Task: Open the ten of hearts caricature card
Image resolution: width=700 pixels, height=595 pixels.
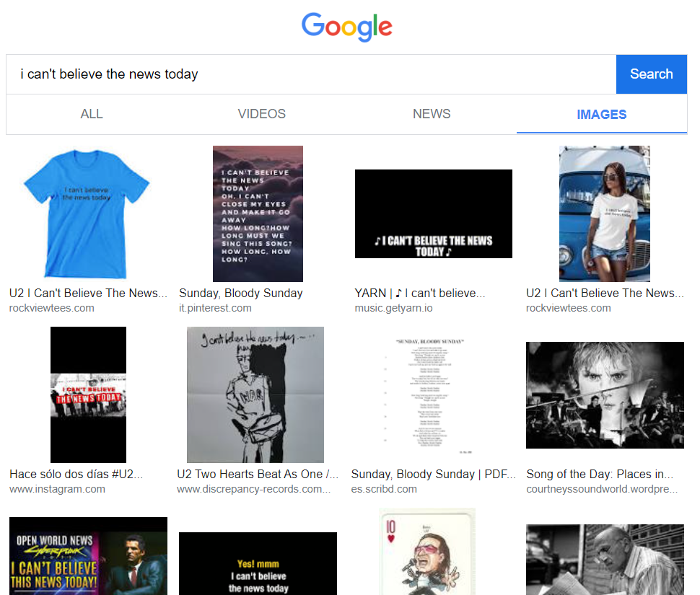Action: coord(427,551)
